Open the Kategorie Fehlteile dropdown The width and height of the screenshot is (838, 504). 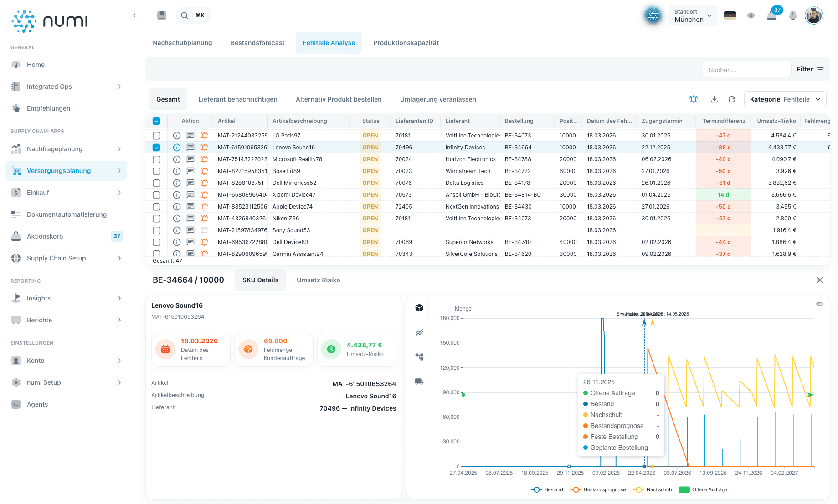coord(785,99)
